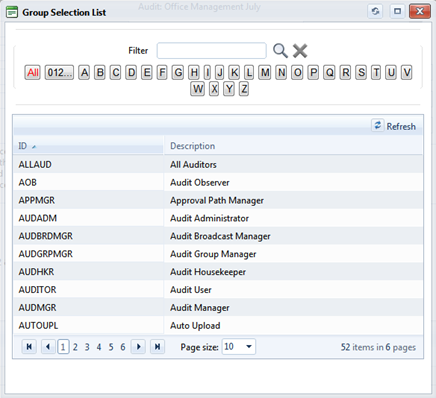
Task: Click the magnifier search icon
Action: (280, 51)
